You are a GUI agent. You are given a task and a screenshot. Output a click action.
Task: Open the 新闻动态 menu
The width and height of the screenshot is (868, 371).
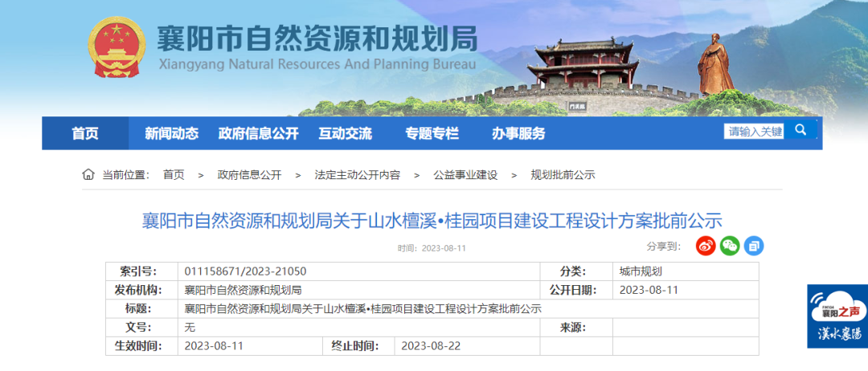click(x=172, y=133)
